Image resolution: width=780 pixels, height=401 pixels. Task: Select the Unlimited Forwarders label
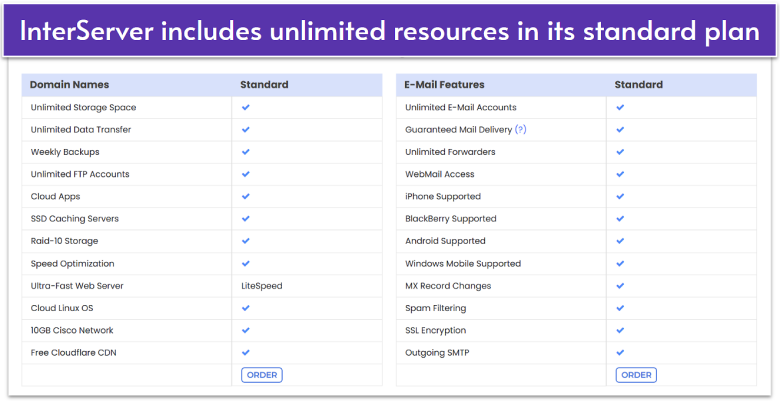pos(450,152)
